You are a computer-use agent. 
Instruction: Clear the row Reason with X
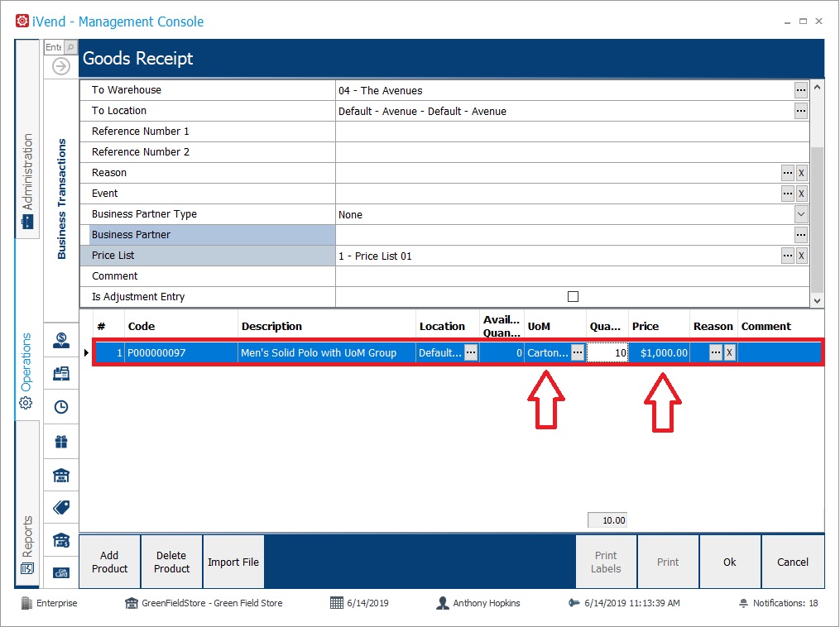click(x=730, y=352)
